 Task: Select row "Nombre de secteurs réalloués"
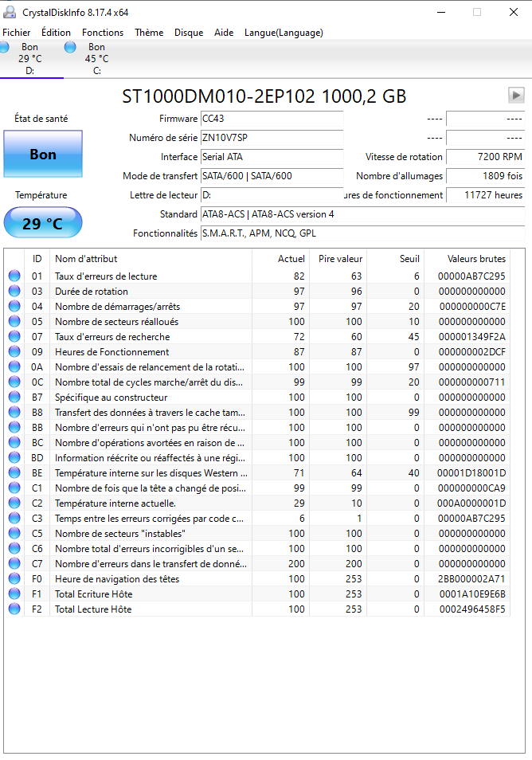[257, 321]
